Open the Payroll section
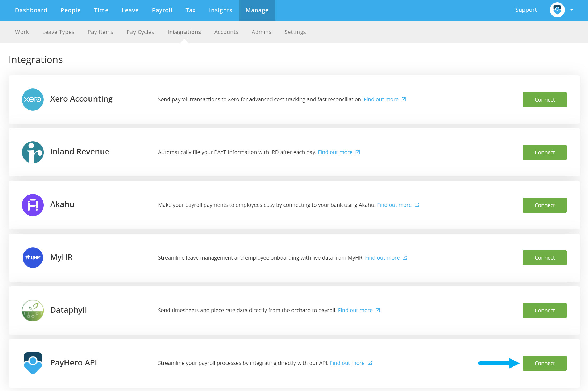Viewport: 588px width, 391px height. [x=162, y=10]
